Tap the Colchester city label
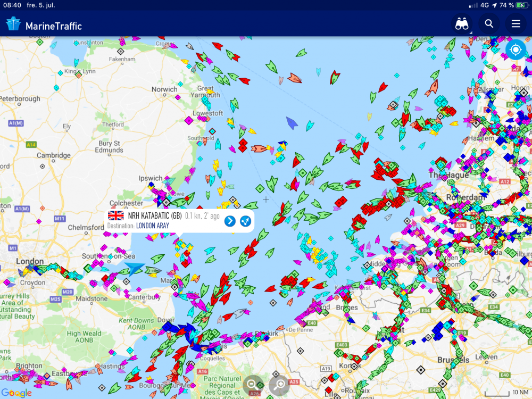 126,203
